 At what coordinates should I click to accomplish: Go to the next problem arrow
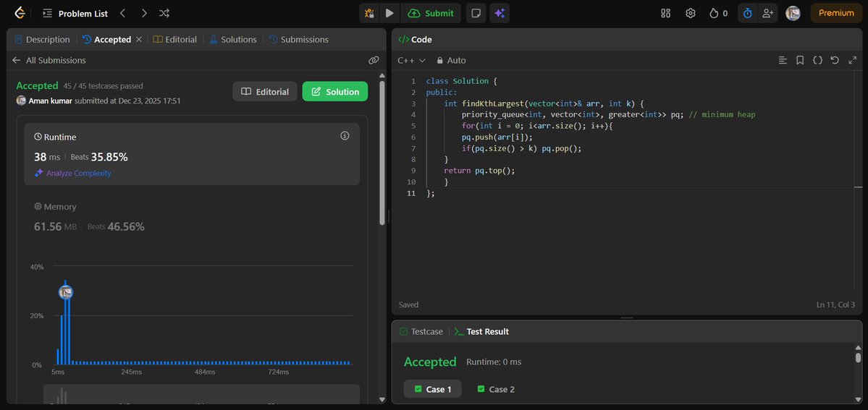144,13
